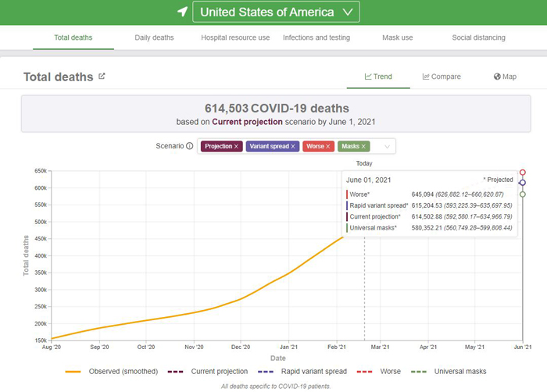Viewport: 547px width, 392px height.
Task: Switch to the Mask use tab
Action: coord(397,37)
